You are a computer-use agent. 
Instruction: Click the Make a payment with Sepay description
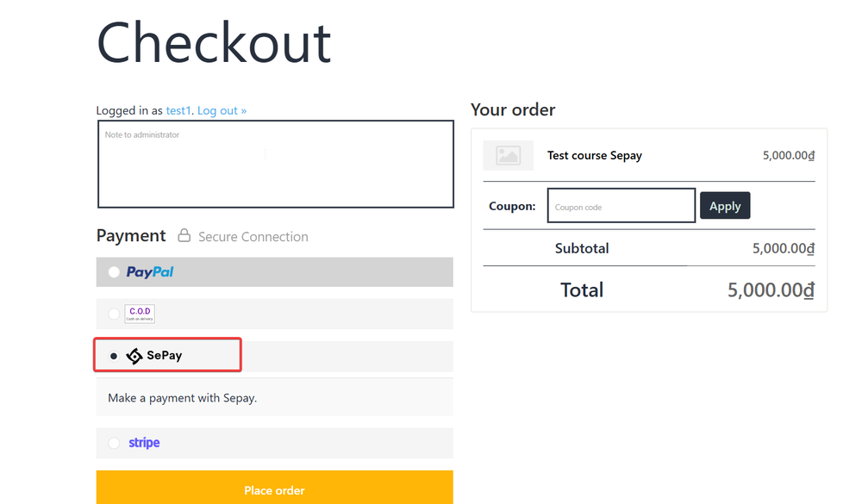183,398
